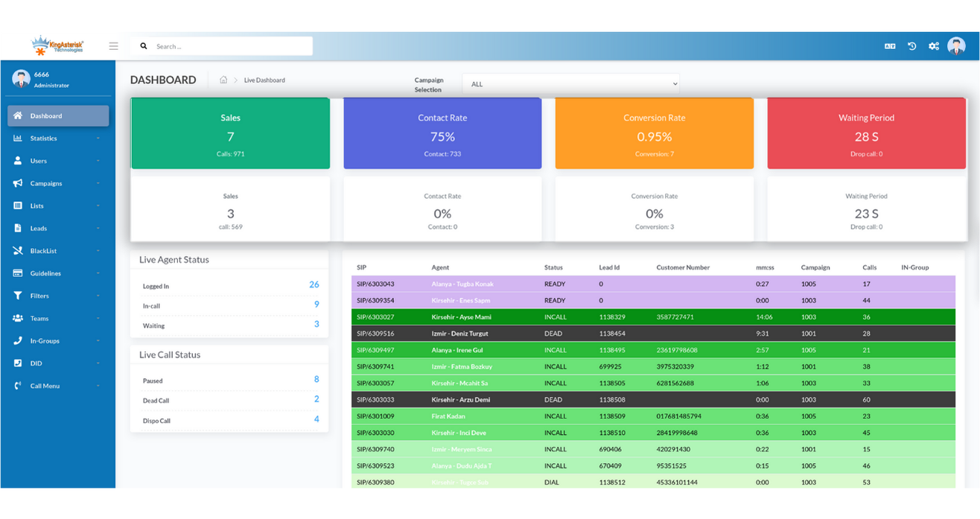Click the KingAsterisk logo
The width and height of the screenshot is (980, 519).
57,46
